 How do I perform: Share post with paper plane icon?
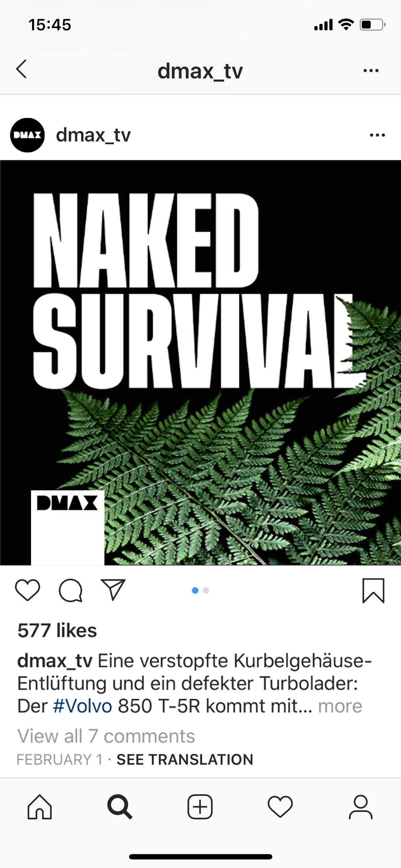(113, 590)
